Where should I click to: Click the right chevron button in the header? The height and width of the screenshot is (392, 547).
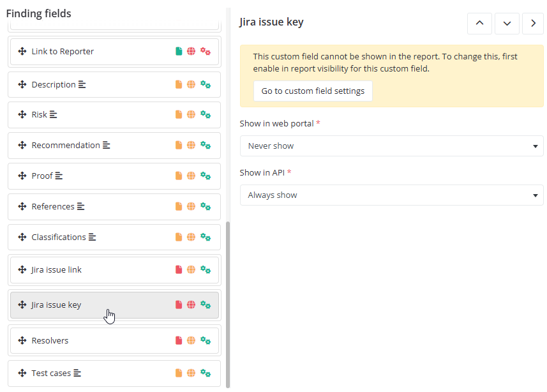(533, 23)
